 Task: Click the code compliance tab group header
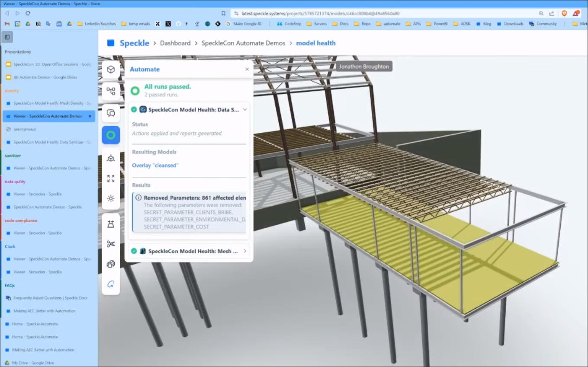coord(21,220)
